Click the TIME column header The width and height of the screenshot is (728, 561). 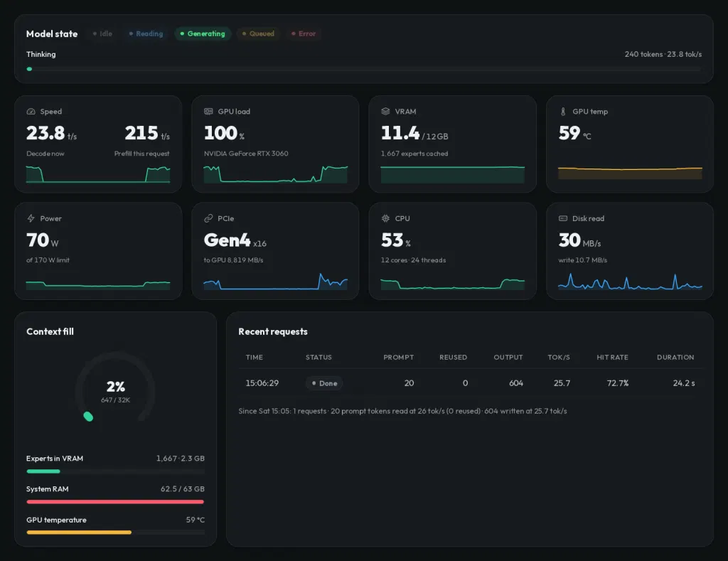click(254, 357)
